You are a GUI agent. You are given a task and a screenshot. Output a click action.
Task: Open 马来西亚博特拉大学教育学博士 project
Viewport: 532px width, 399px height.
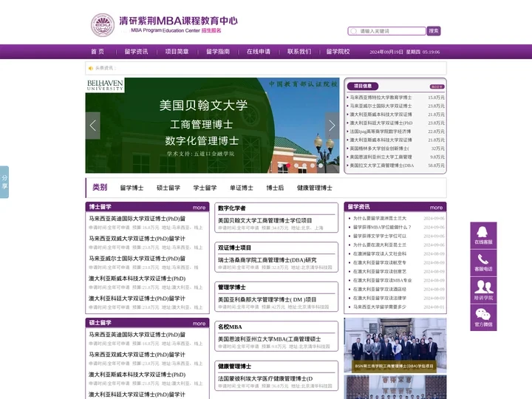pyautogui.click(x=381, y=98)
